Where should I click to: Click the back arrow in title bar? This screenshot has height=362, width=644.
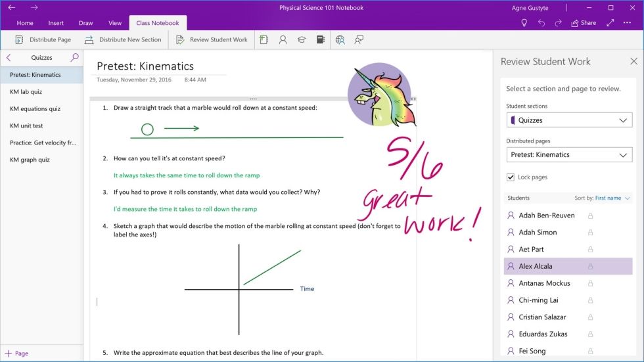pyautogui.click(x=11, y=8)
